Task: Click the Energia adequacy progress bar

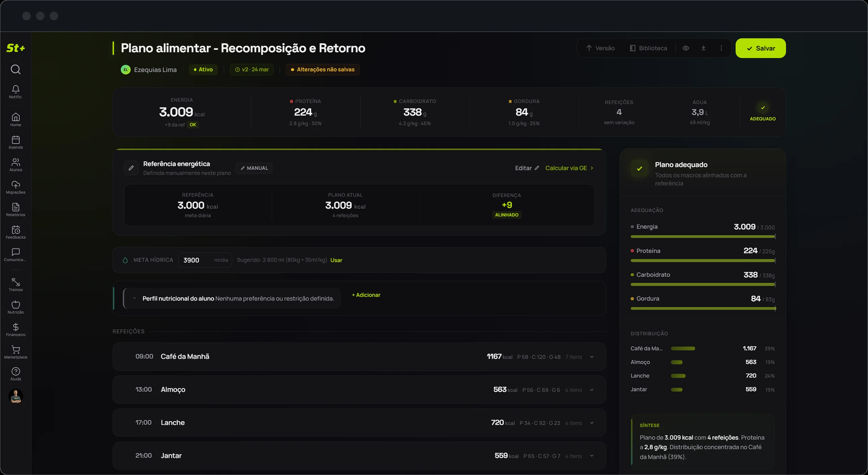Action: point(703,237)
